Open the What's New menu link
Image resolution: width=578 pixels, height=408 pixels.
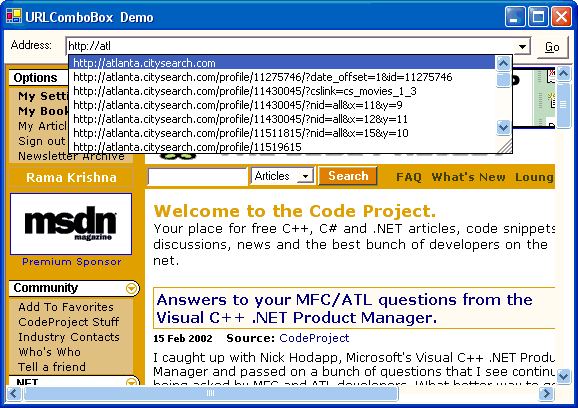tap(469, 177)
